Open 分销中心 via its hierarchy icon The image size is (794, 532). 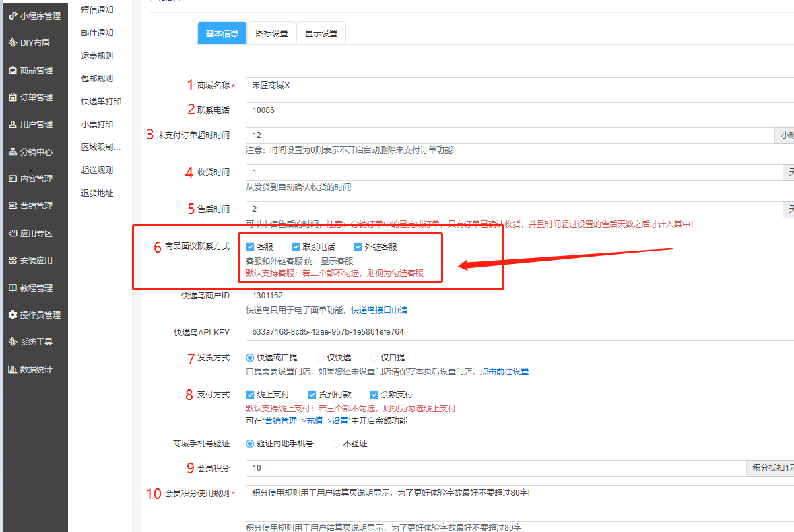[x=13, y=152]
